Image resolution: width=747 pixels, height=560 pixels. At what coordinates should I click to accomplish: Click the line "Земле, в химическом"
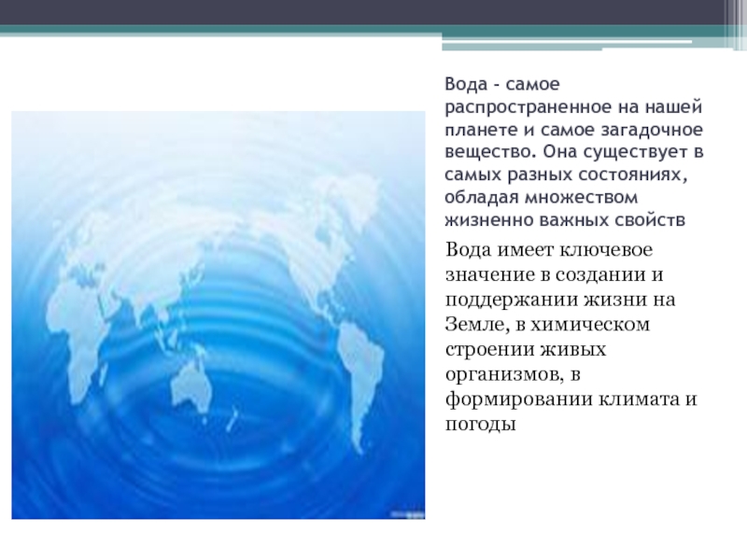click(547, 324)
